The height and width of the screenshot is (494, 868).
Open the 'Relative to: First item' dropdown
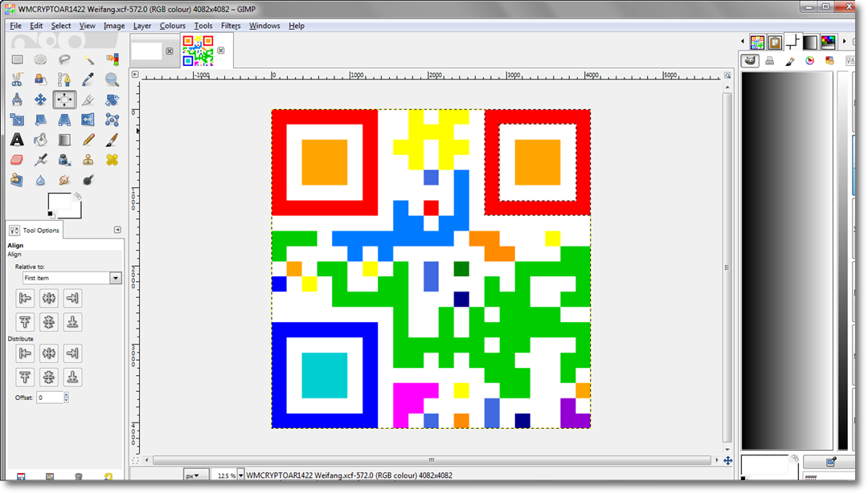click(x=72, y=278)
